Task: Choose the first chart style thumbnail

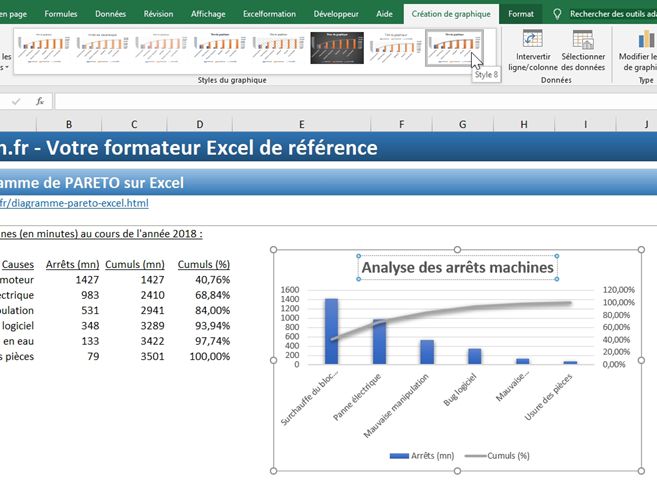Action: [45, 46]
